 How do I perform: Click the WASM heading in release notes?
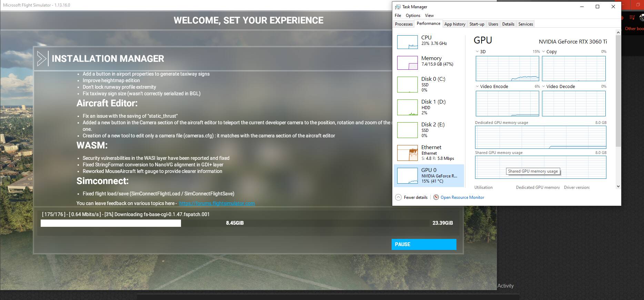point(92,145)
